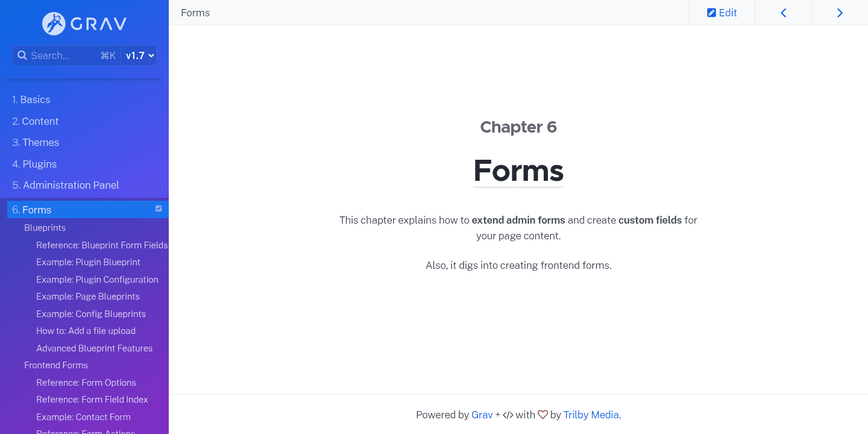The height and width of the screenshot is (434, 868).
Task: Click the code brackets icon in the footer
Action: (508, 415)
